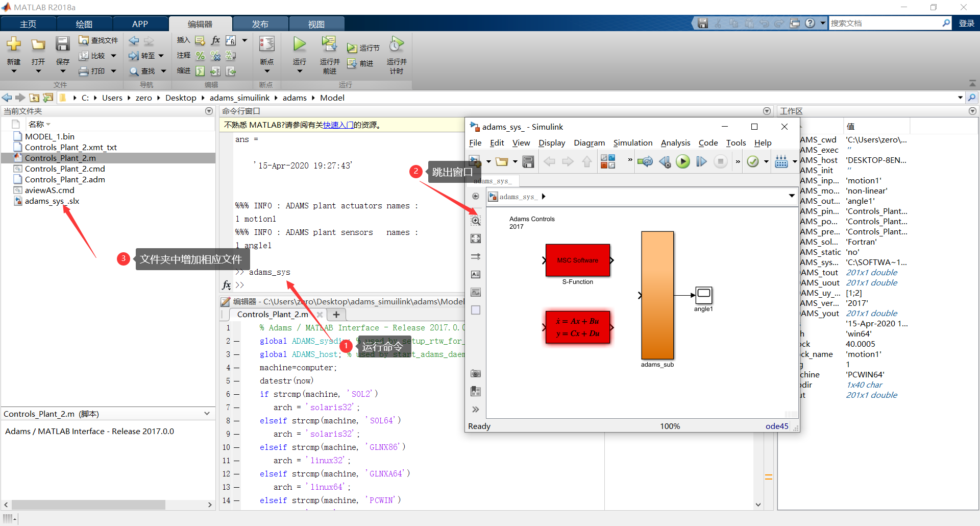980x526 pixels.
Task: Click the Step Forward icon in Simulink
Action: click(701, 161)
